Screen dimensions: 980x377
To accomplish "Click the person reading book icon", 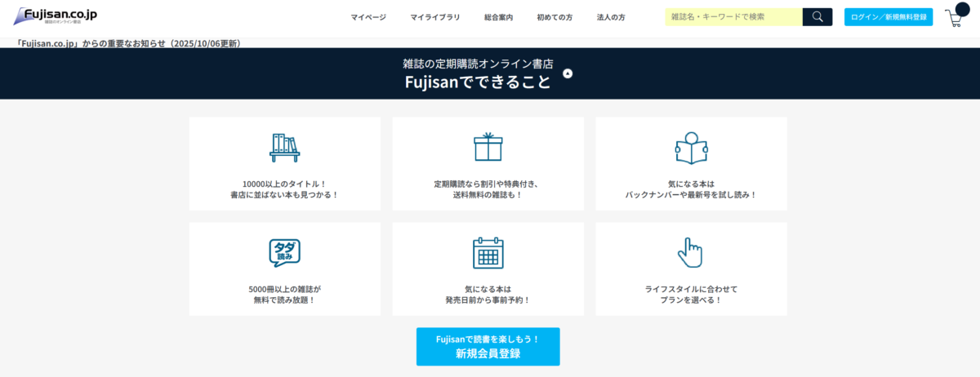I will point(691,147).
